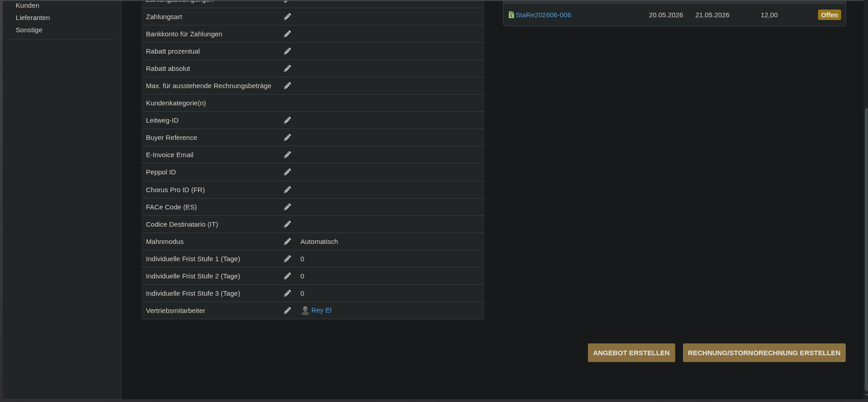Open invoice StaRe202606-006 link
The height and width of the screenshot is (402, 868).
(543, 15)
